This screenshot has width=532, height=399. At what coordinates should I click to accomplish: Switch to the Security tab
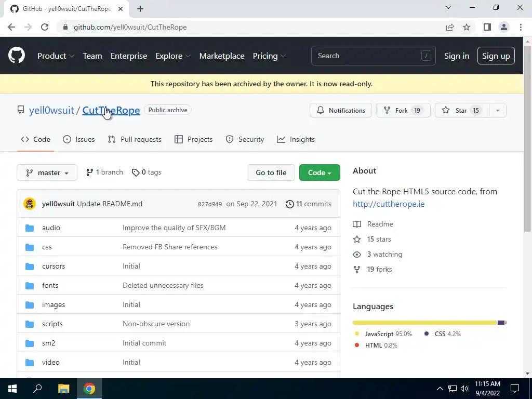(x=245, y=139)
